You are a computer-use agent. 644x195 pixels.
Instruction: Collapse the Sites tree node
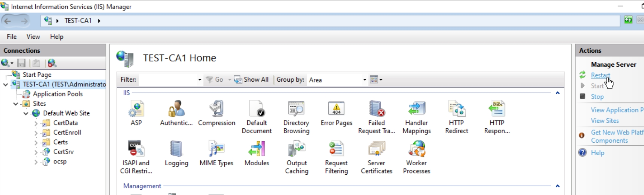point(16,104)
